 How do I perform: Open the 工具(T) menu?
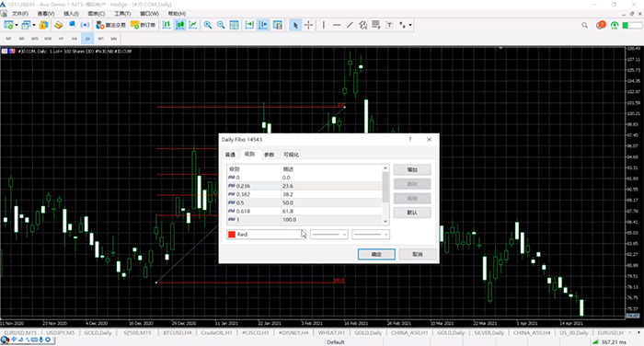pyautogui.click(x=122, y=14)
